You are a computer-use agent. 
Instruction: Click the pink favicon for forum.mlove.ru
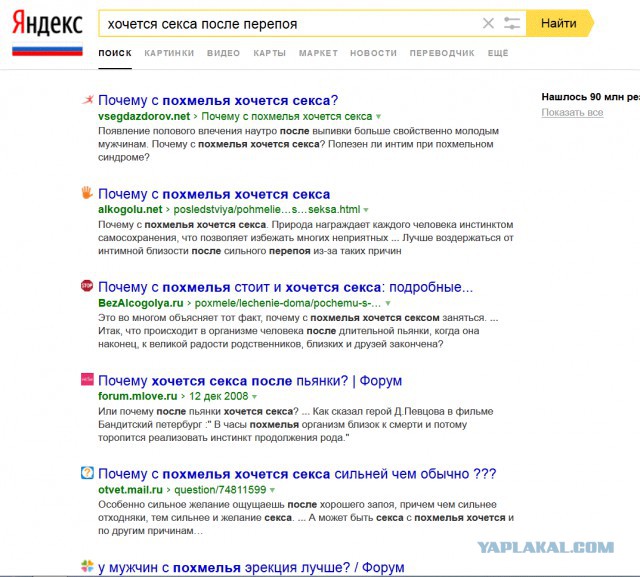click(x=87, y=379)
